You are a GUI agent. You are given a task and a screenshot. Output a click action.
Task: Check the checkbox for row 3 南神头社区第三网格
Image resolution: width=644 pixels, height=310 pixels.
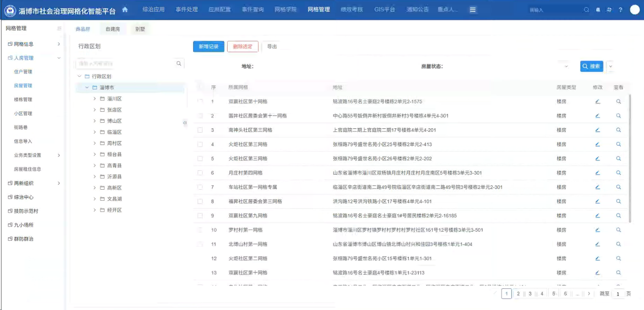(200, 130)
